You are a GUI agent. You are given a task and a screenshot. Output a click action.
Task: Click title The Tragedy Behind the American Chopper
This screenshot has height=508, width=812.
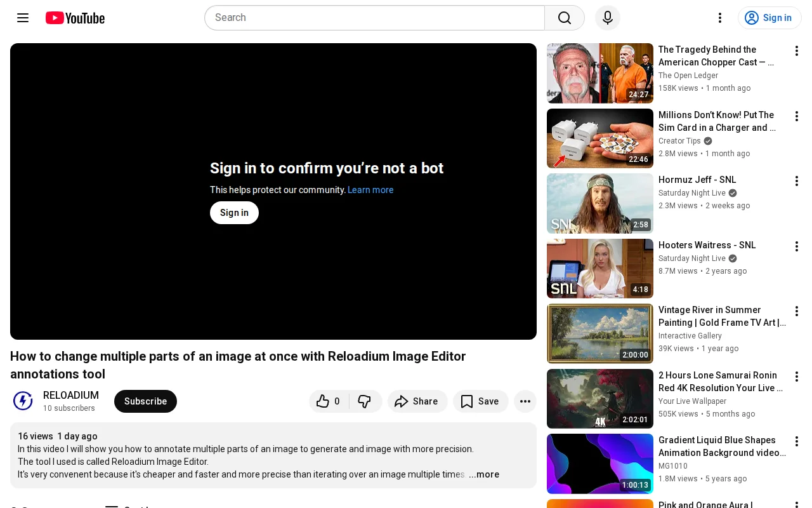pyautogui.click(x=716, y=56)
